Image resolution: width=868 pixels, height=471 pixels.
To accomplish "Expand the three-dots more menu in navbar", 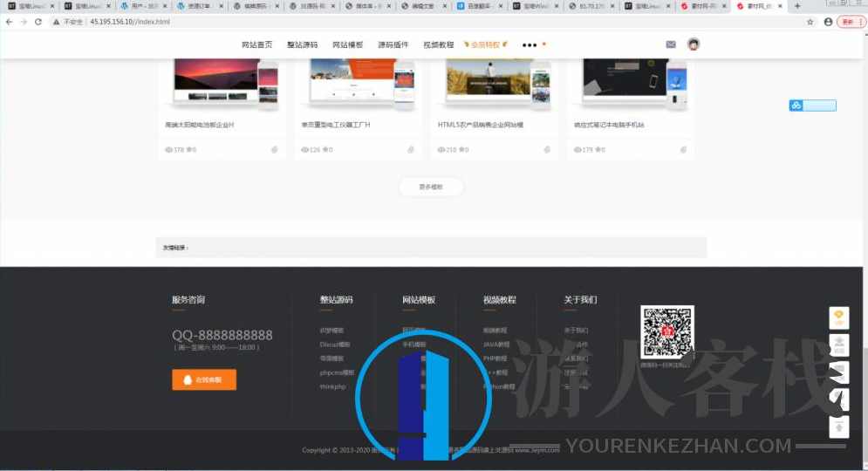I will pyautogui.click(x=530, y=44).
